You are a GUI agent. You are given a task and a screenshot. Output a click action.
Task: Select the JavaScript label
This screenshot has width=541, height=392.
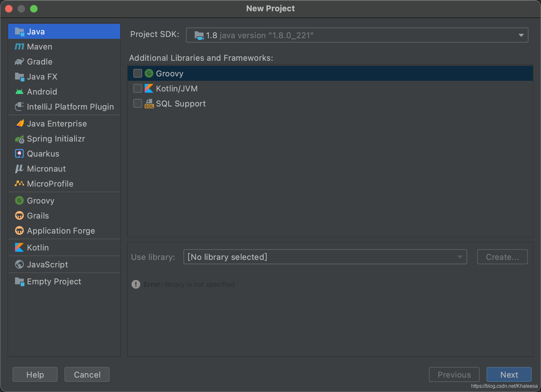(x=48, y=265)
